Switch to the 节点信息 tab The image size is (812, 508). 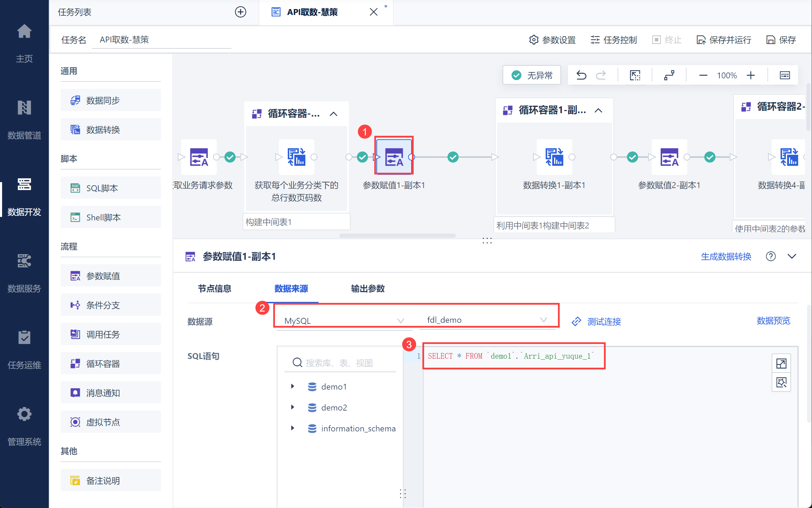214,289
